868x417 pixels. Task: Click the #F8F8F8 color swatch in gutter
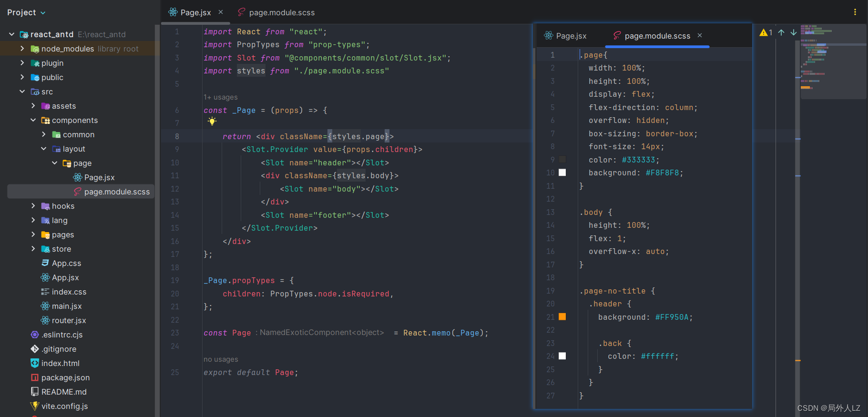pos(562,173)
